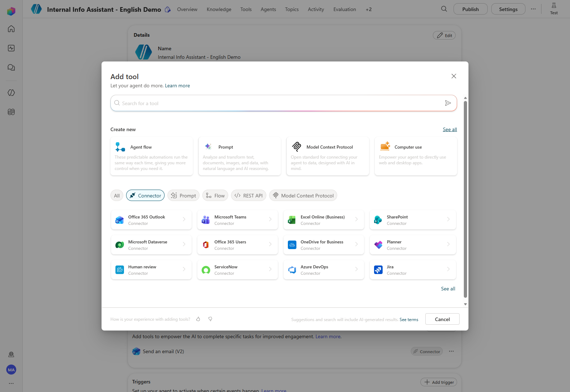570x392 pixels.
Task: Click the Publish button
Action: (x=471, y=9)
